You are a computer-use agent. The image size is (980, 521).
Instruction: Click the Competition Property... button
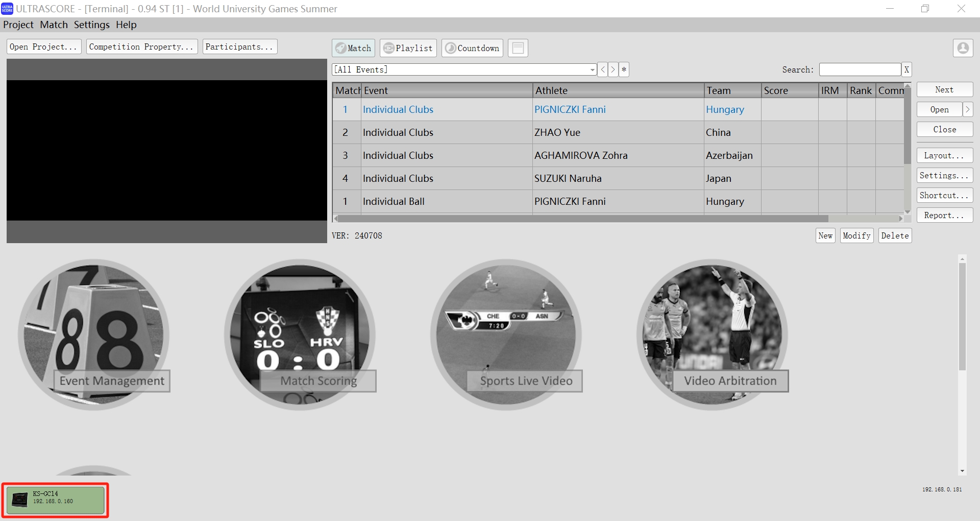click(x=141, y=46)
